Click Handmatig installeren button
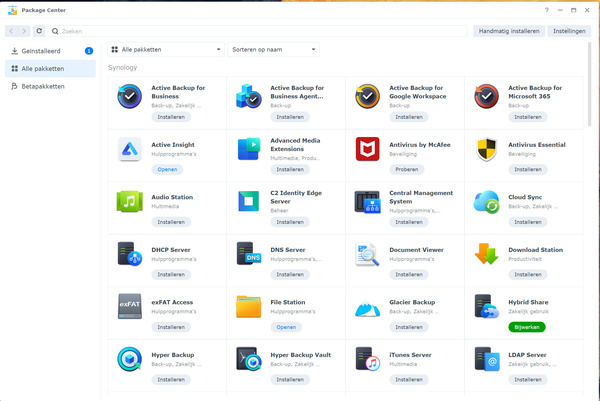Screen dimensions: 600x401 (x=509, y=31)
